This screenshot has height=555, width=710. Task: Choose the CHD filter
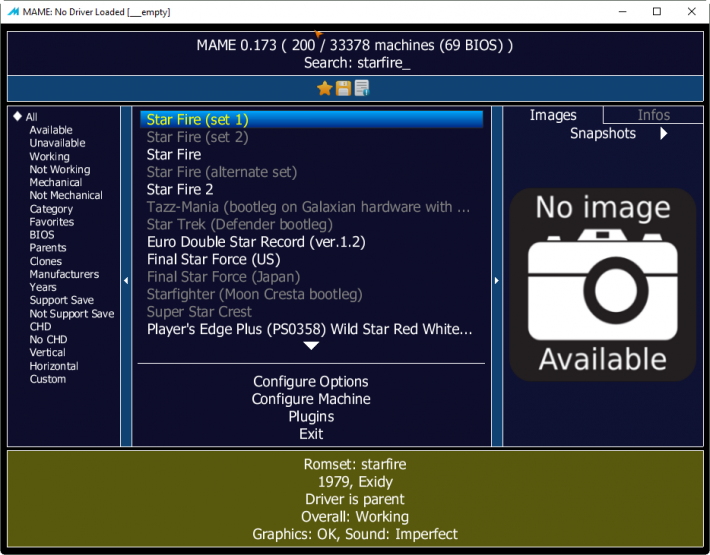pyautogui.click(x=40, y=327)
